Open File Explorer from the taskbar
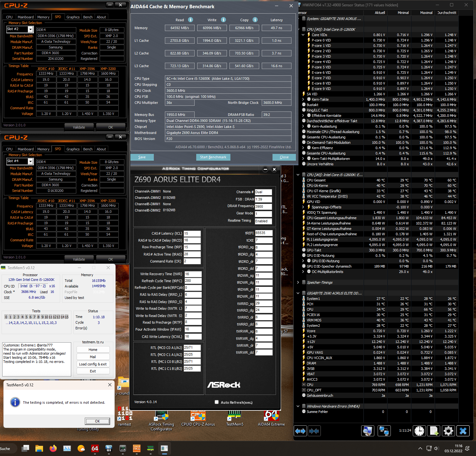This screenshot has width=476, height=456. [39, 448]
